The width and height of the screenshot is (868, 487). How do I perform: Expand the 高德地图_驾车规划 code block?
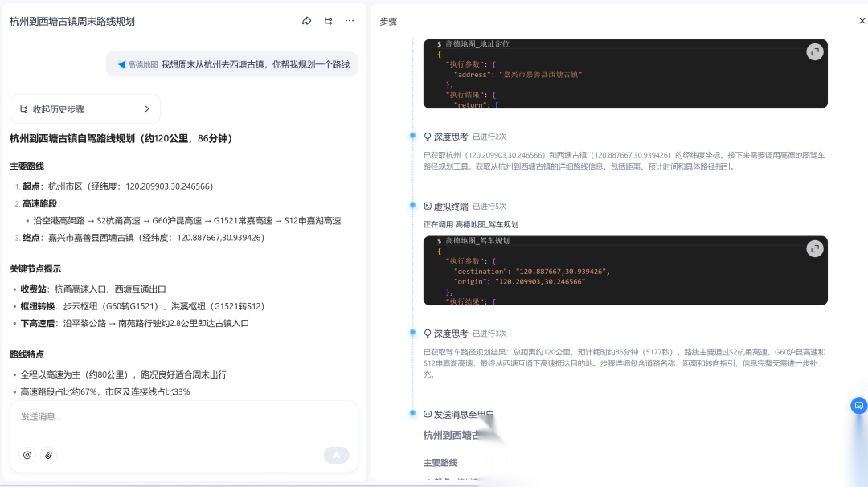click(814, 249)
